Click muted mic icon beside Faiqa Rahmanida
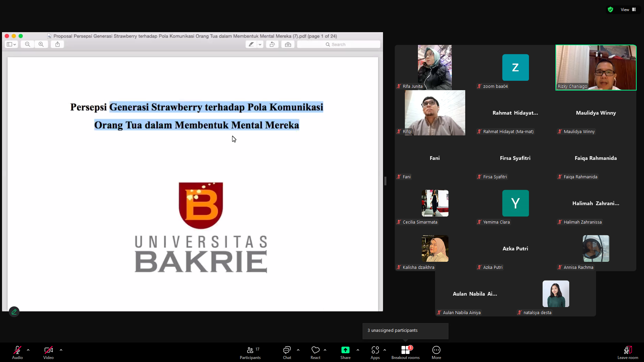 coord(560,177)
